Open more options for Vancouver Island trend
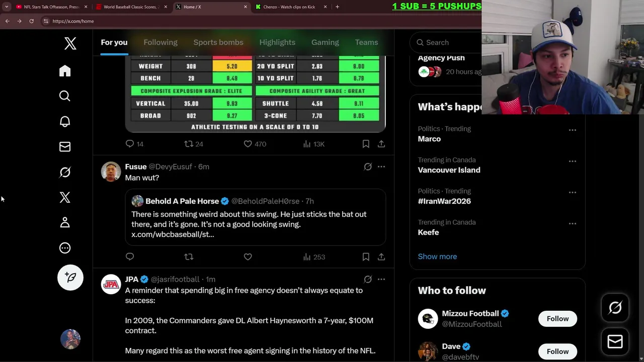644x362 pixels. [x=573, y=161]
